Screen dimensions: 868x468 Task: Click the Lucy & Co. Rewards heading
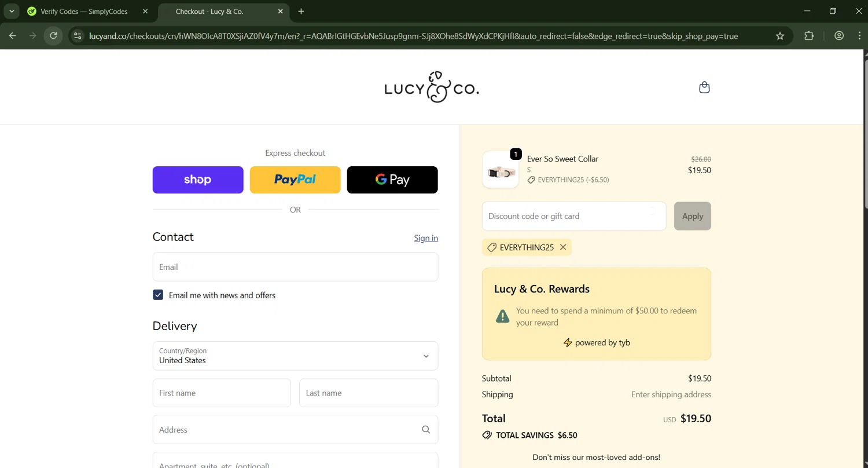pos(542,289)
